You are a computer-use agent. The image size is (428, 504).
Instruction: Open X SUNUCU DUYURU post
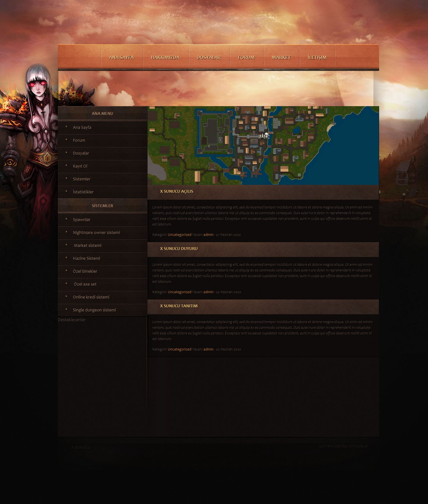pyautogui.click(x=179, y=249)
